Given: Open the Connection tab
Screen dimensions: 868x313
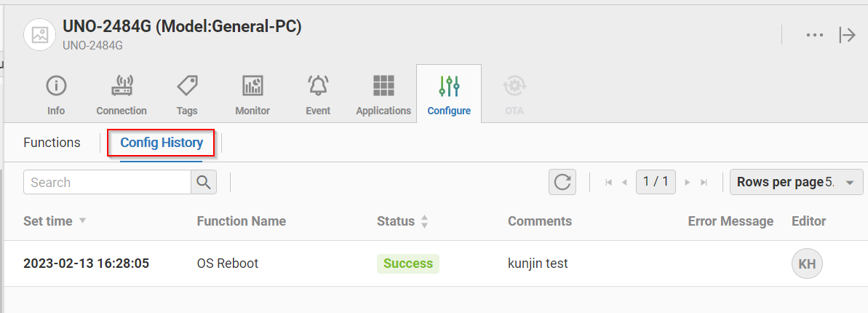Looking at the screenshot, I should point(122,94).
